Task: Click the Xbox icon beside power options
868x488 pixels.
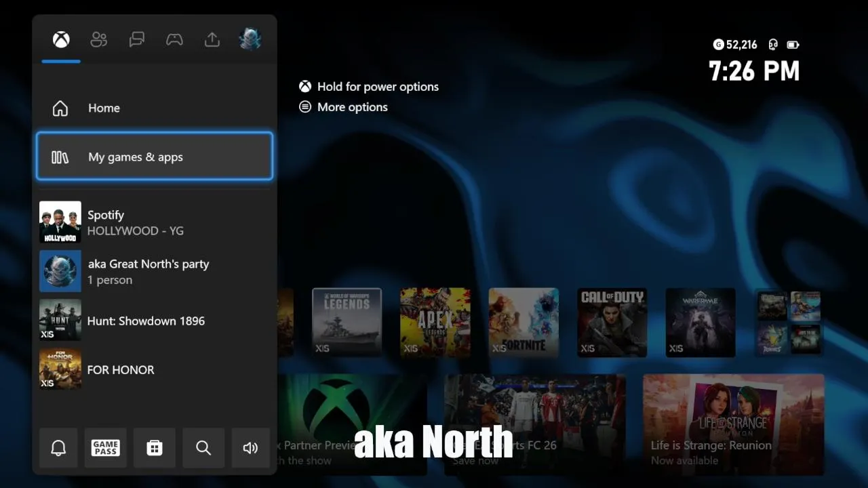Action: 305,87
